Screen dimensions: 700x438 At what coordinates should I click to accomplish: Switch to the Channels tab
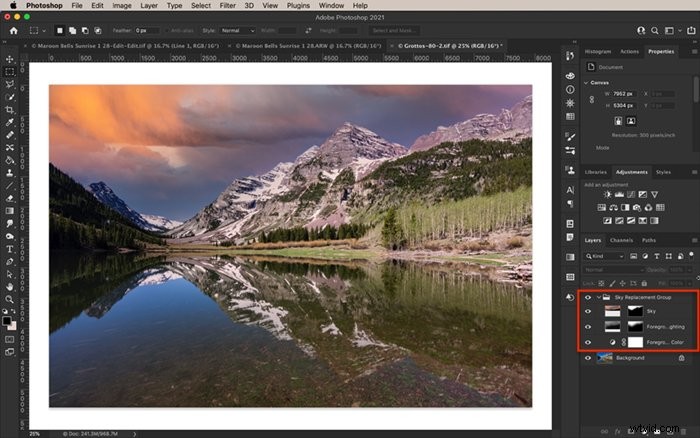pyautogui.click(x=621, y=240)
